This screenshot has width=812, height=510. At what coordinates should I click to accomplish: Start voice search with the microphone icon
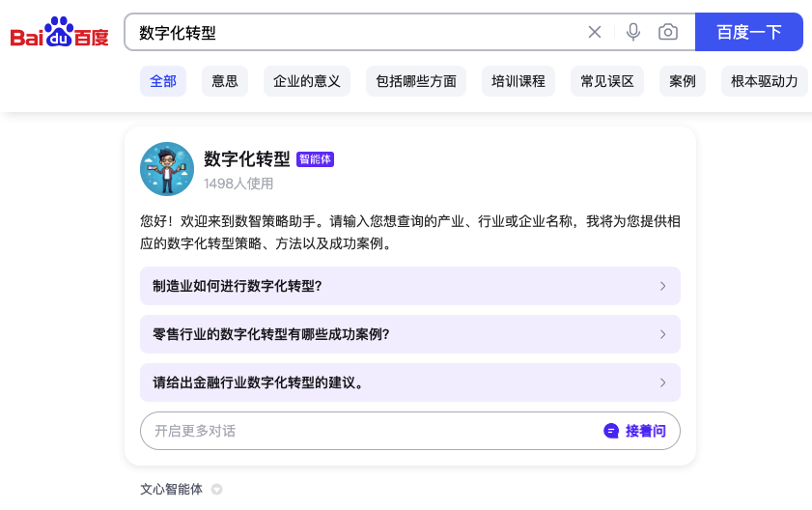pos(632,32)
